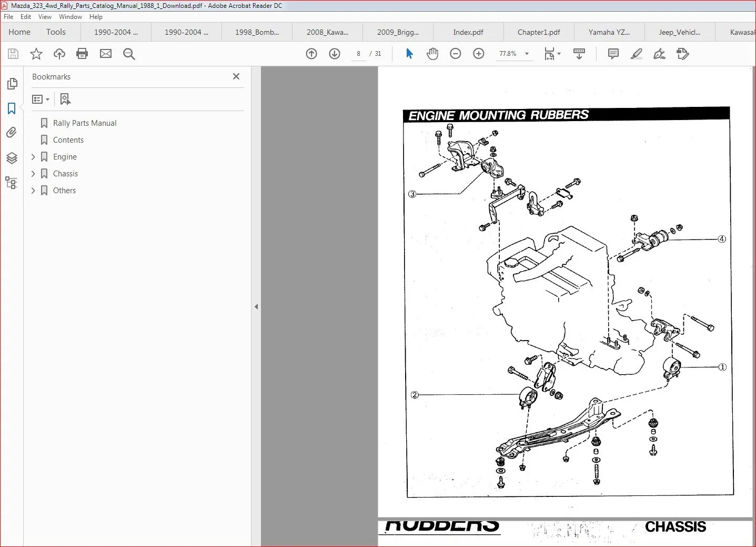The width and height of the screenshot is (756, 547).
Task: Expand the Others bookmark
Action: tap(33, 191)
